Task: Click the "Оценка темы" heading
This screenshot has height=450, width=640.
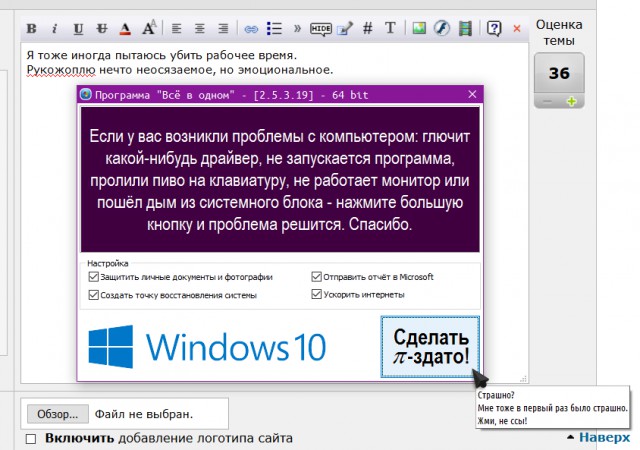Action: tap(559, 32)
